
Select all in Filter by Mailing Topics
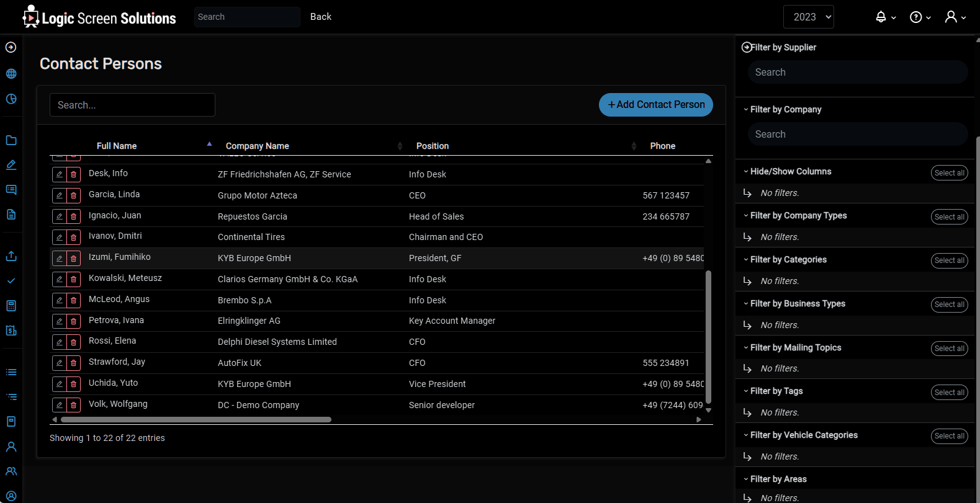click(949, 349)
